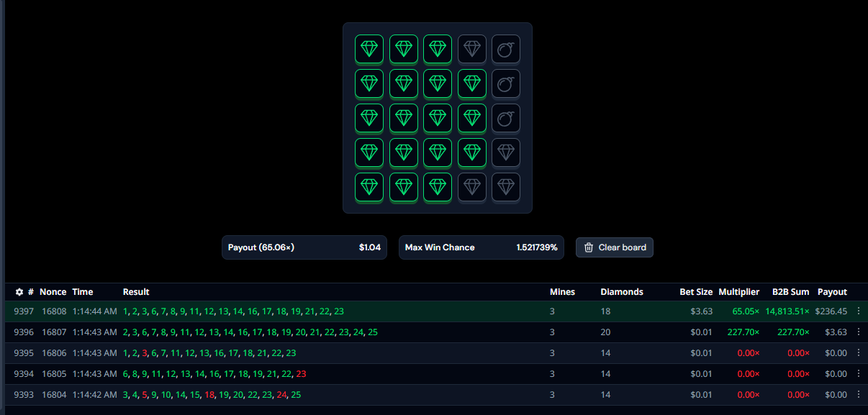Click the gray diamond tile in the top row
Viewport: 868px width, 415px height.
tap(471, 49)
